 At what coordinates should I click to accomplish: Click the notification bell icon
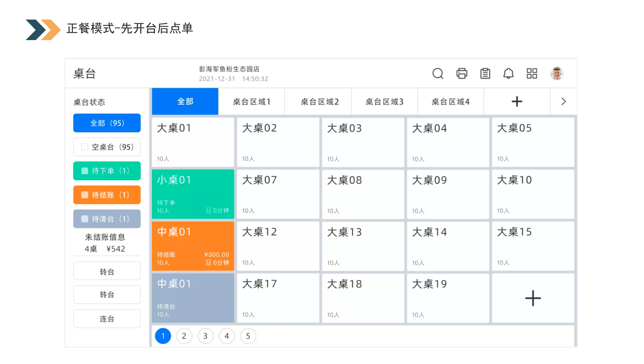coord(508,73)
